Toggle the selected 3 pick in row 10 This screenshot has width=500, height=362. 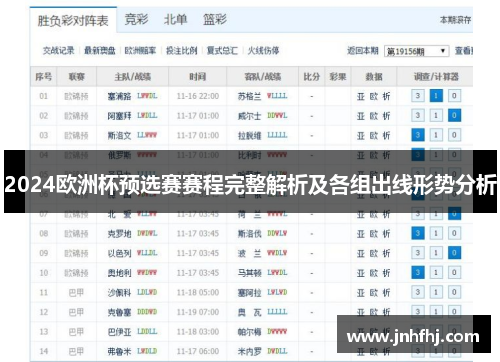(x=418, y=273)
